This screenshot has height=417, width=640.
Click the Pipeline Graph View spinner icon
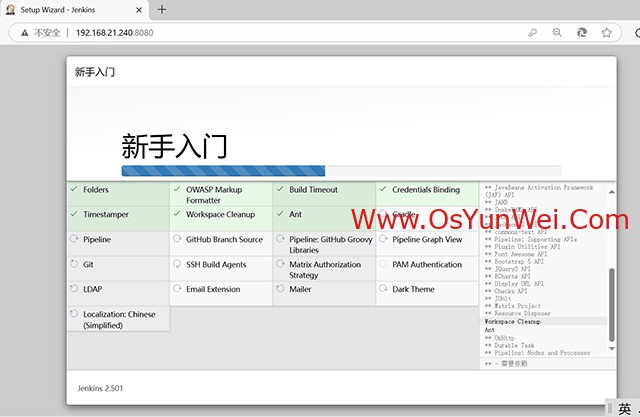(x=383, y=239)
